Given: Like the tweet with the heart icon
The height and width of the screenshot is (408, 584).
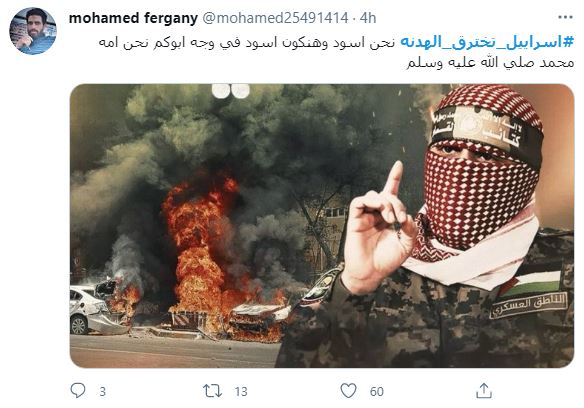Looking at the screenshot, I should click(349, 391).
